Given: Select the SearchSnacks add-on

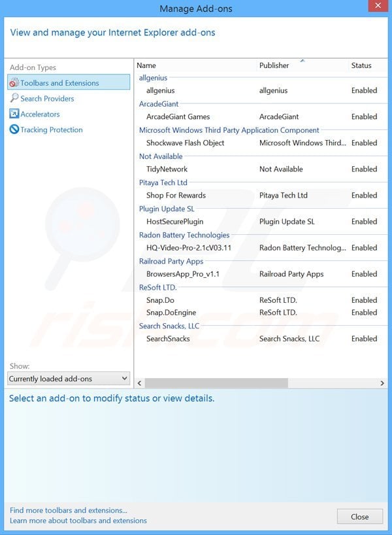Looking at the screenshot, I should pyautogui.click(x=261, y=339).
